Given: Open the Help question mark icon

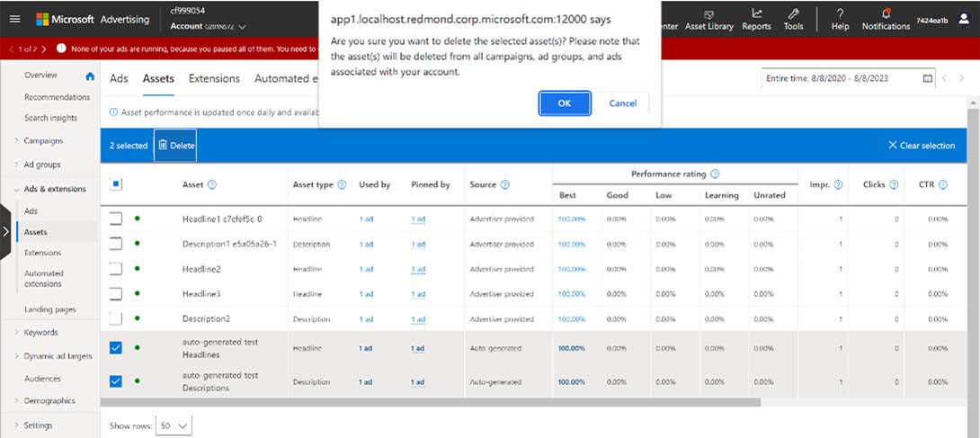Looking at the screenshot, I should click(840, 13).
